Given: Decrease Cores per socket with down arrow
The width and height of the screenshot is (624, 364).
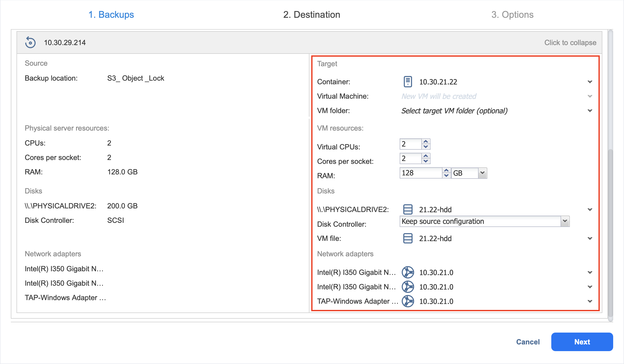Looking at the screenshot, I should click(426, 161).
